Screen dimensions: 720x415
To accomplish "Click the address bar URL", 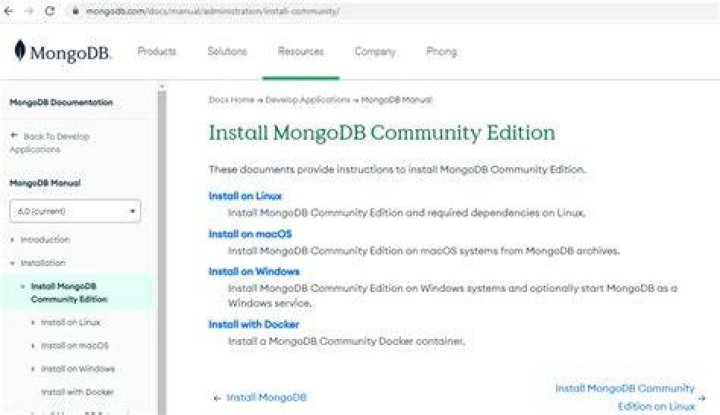I will [x=213, y=11].
